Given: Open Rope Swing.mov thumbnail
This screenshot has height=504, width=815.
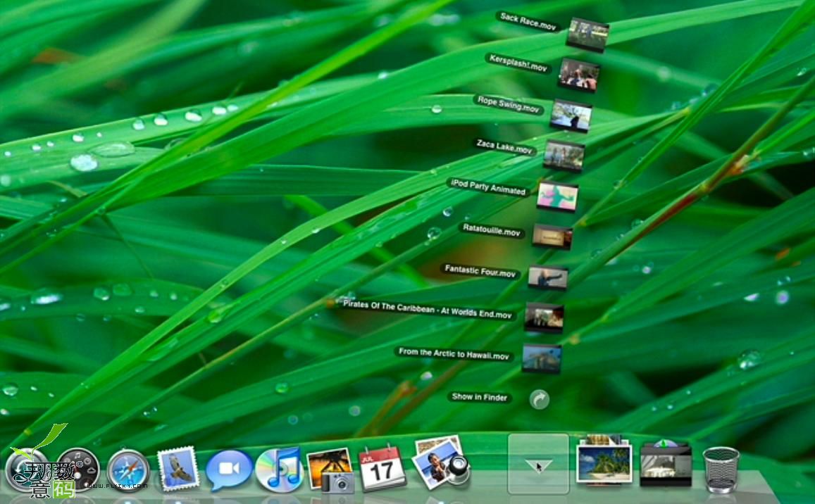Looking at the screenshot, I should coord(571,116).
